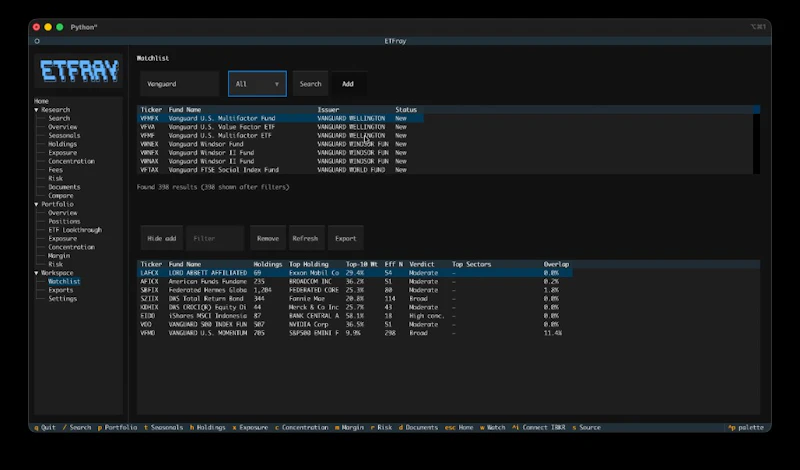Screen dimensions: 800x470
Task: Select the VOO Vanguard 500 Index row
Action: [355, 325]
